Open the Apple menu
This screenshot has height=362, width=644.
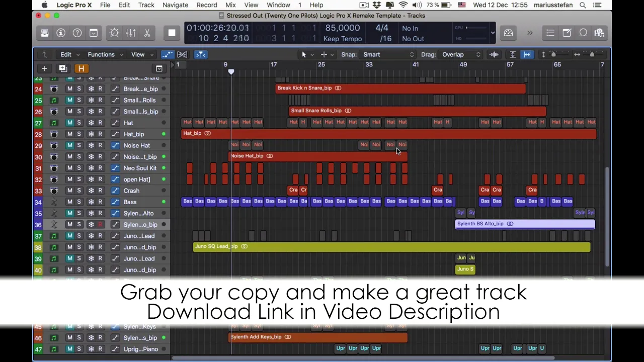pos(45,5)
